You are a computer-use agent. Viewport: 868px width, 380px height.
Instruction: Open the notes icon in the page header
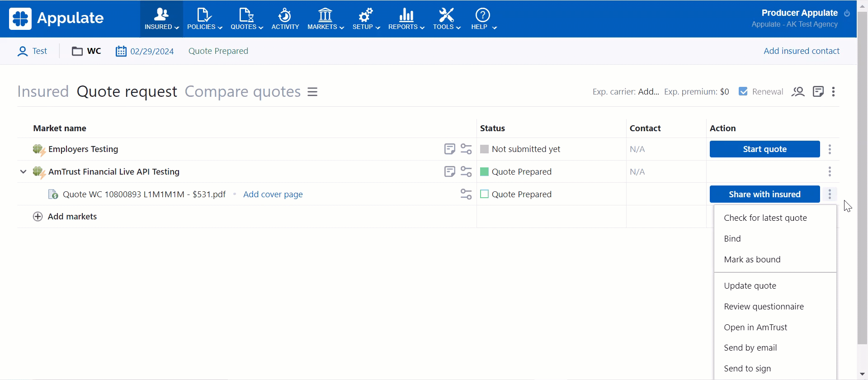(x=818, y=92)
